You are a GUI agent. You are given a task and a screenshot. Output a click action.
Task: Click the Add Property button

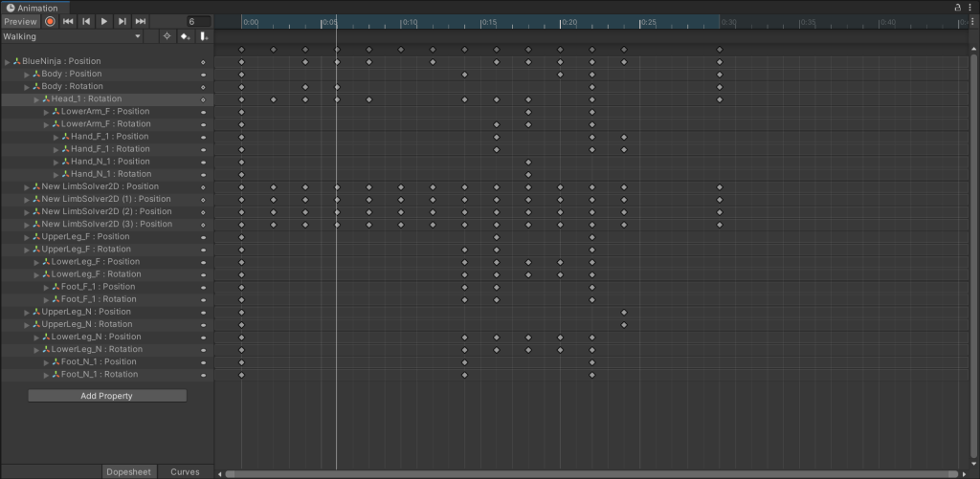click(x=106, y=396)
